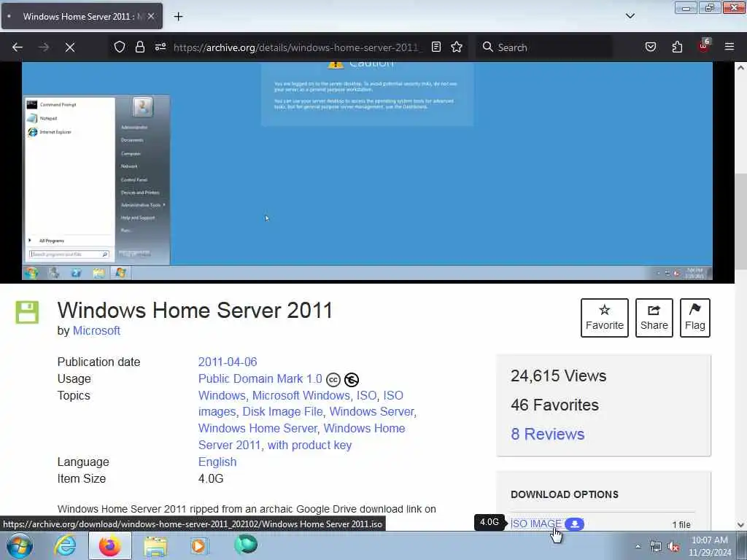Open a new tab with plus button
The image size is (747, 560).
(178, 16)
